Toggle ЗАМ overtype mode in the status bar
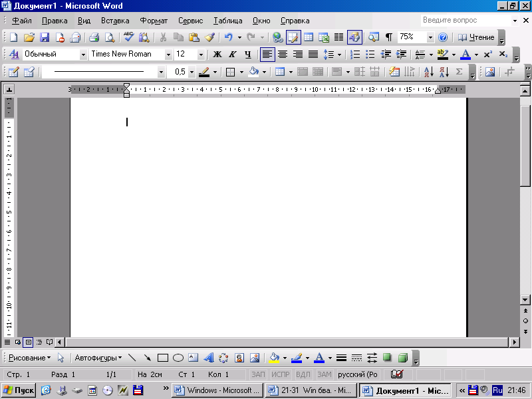The width and height of the screenshot is (532, 399). coord(325,374)
